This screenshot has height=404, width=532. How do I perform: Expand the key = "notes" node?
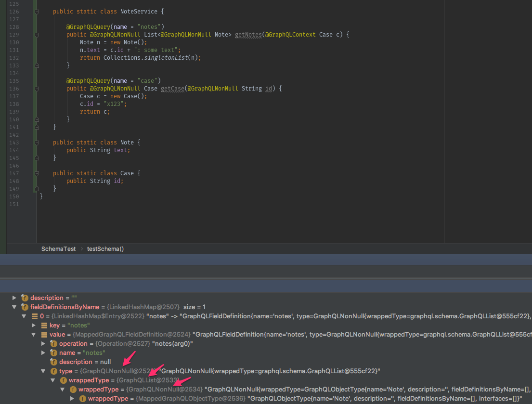(34, 326)
